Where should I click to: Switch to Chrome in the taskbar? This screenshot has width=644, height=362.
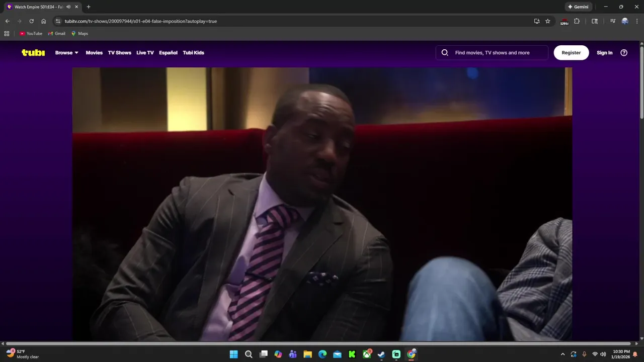(x=411, y=354)
